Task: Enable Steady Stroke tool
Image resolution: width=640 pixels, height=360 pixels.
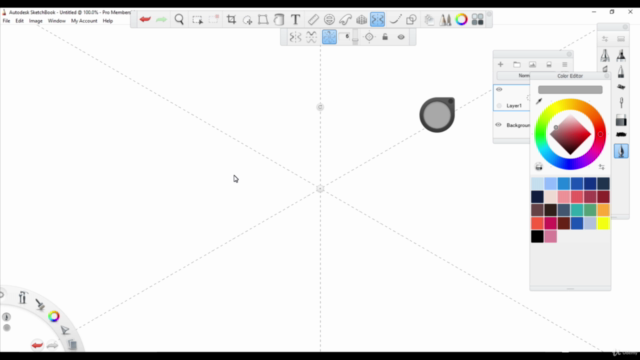Action: point(395,19)
